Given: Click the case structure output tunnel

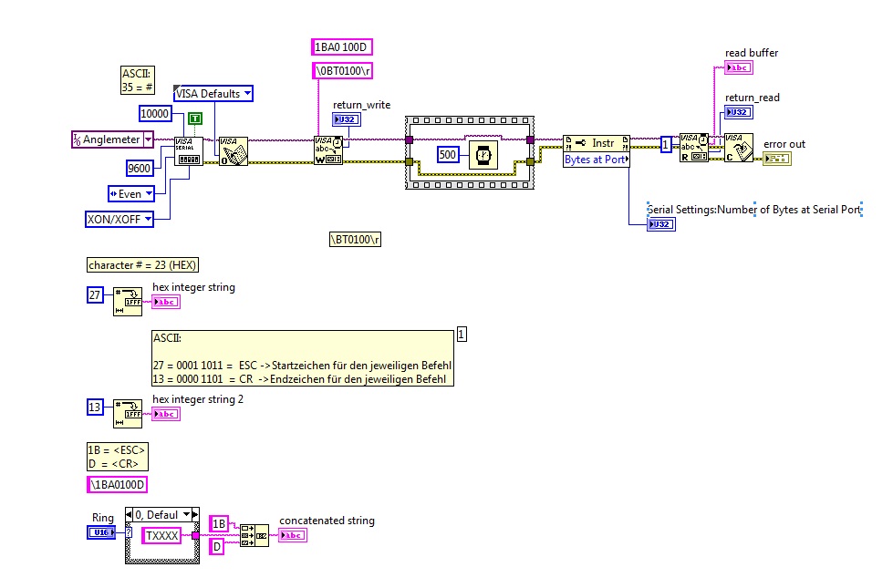Looking at the screenshot, I should coord(195,536).
